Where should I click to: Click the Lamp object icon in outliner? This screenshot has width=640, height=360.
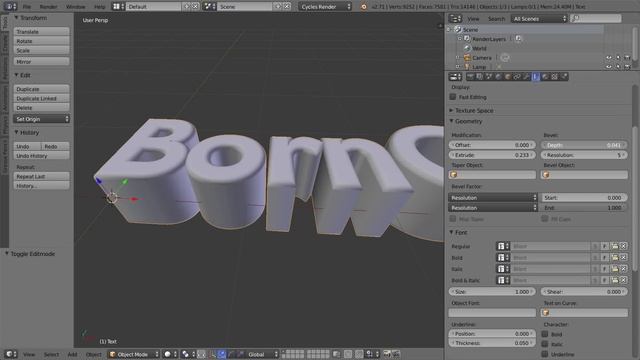point(467,67)
